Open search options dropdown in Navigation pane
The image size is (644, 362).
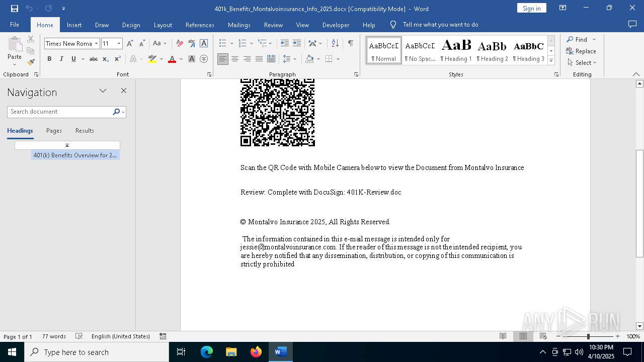pyautogui.click(x=123, y=112)
